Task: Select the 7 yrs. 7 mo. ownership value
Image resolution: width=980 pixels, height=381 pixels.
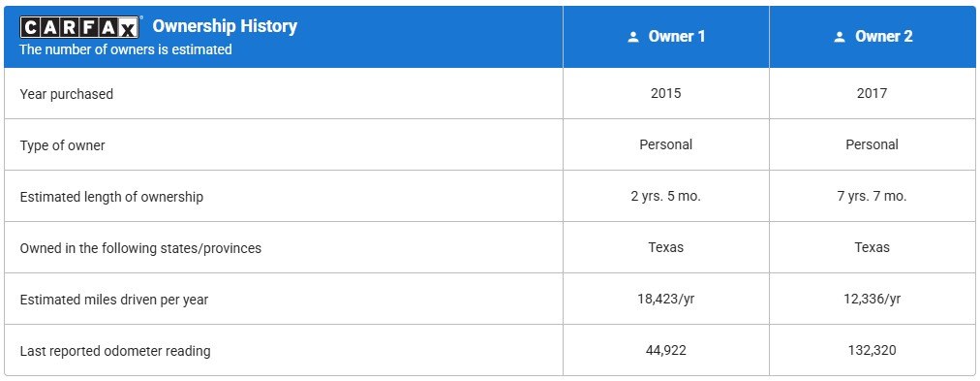Action: click(x=872, y=196)
